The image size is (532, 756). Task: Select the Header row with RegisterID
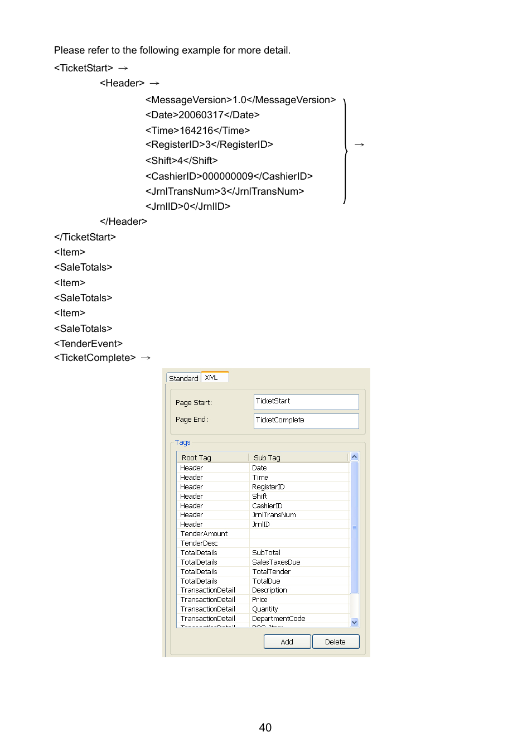click(x=263, y=487)
